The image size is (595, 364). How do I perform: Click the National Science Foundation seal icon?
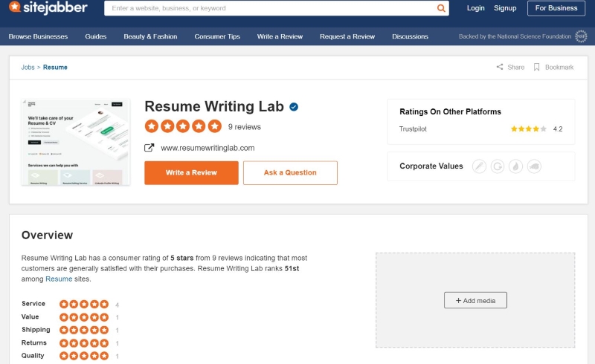coord(581,36)
